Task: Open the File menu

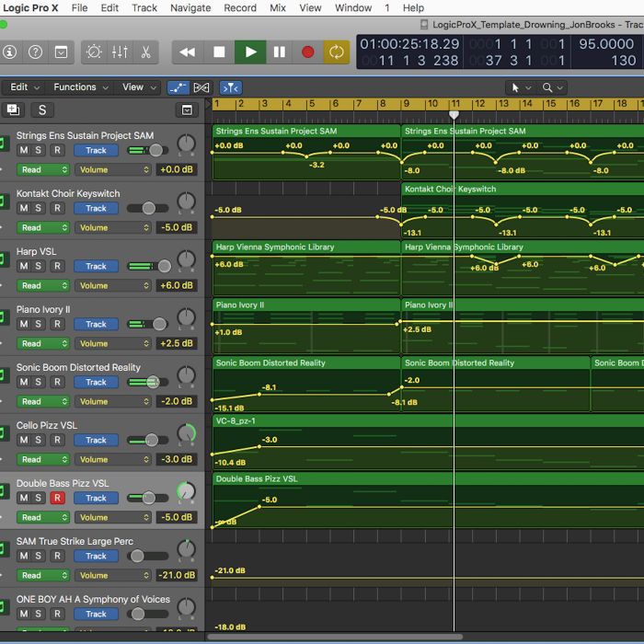Action: [79, 7]
